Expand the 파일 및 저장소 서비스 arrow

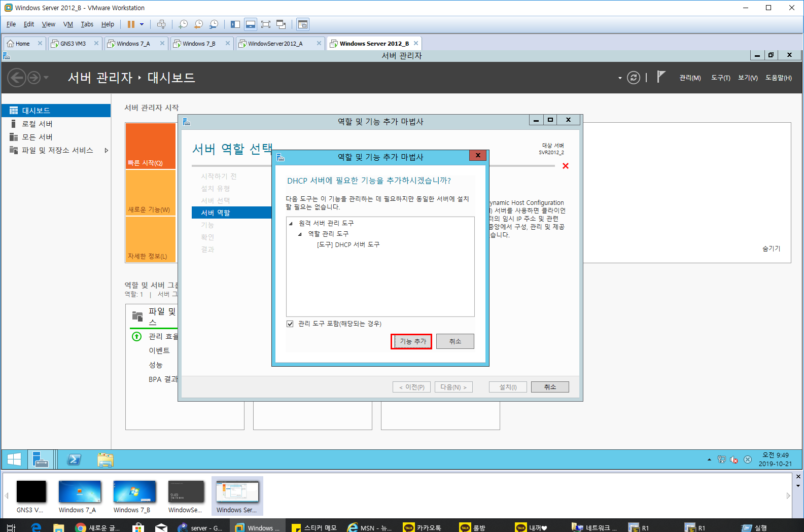coord(106,150)
